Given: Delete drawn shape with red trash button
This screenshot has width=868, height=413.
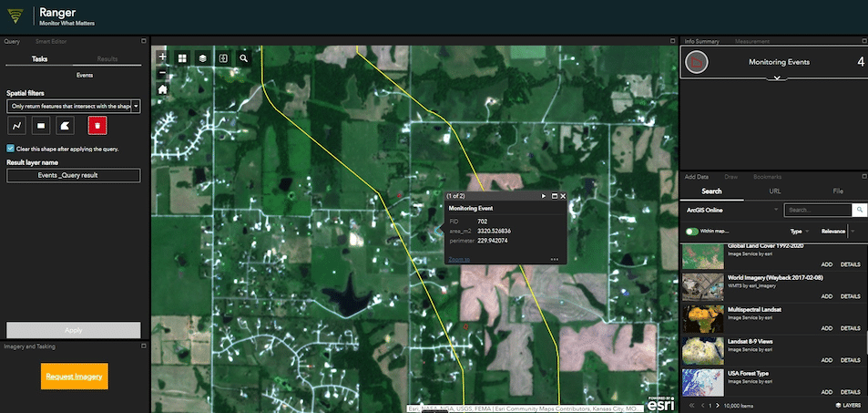Looking at the screenshot, I should (x=97, y=126).
